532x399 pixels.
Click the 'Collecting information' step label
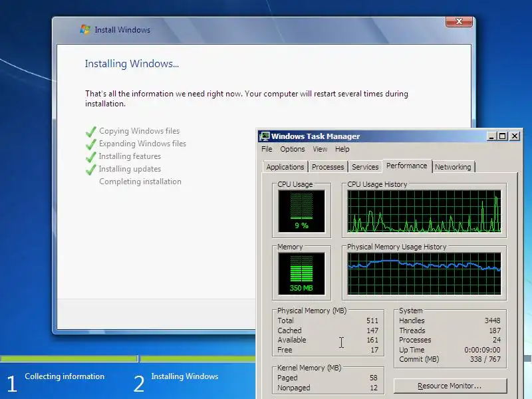[65, 376]
